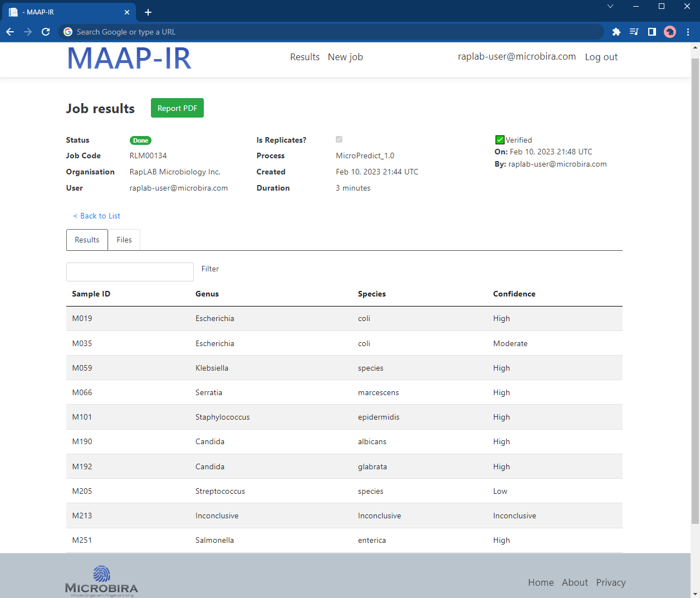Open the tab search dropdown chevron

(x=610, y=6)
